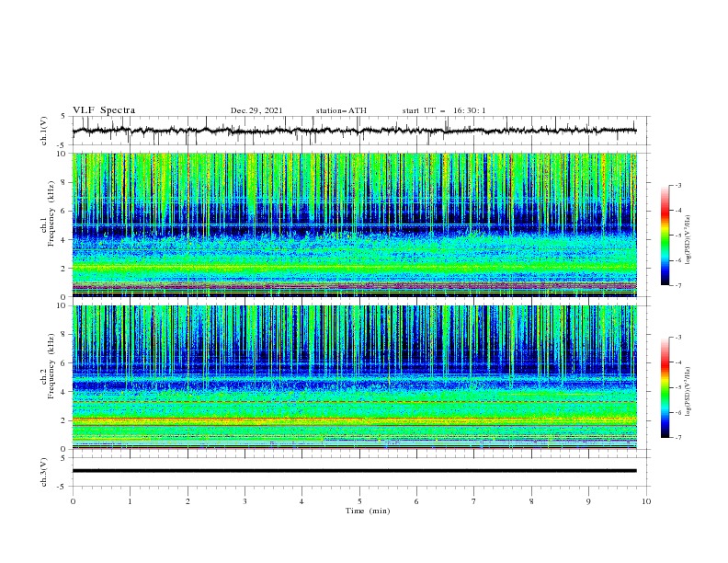Click the ch.2 "Frequency (kHz)" axis label

pos(52,366)
